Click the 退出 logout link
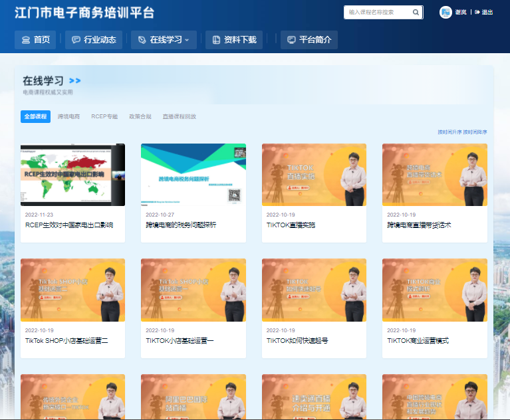Viewport: 510px width, 420px height. 487,13
